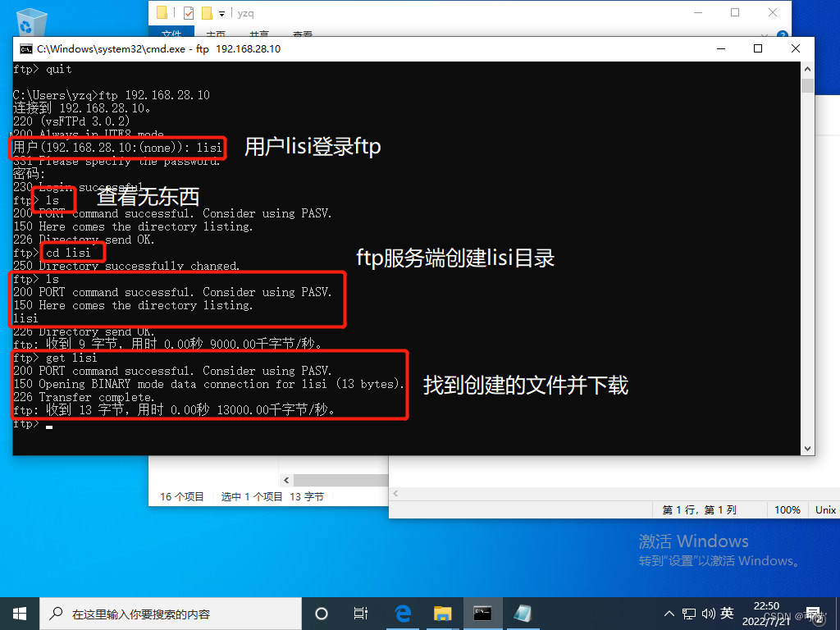Click the cmd vertical scrollbar thumb
840x630 pixels.
807,85
